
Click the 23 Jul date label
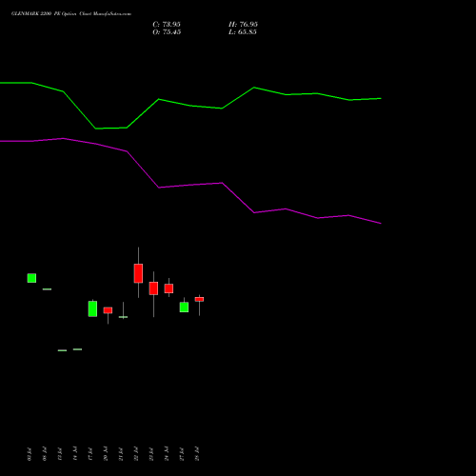tap(151, 454)
